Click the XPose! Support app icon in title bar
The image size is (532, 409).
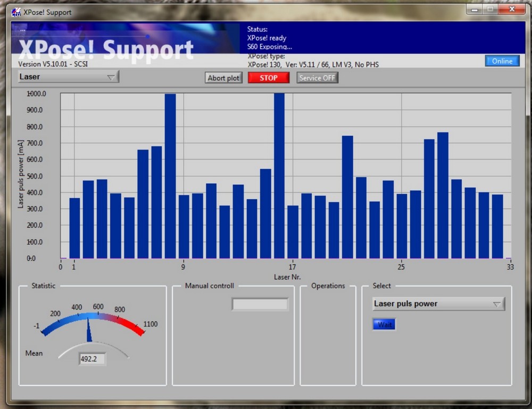click(x=15, y=12)
